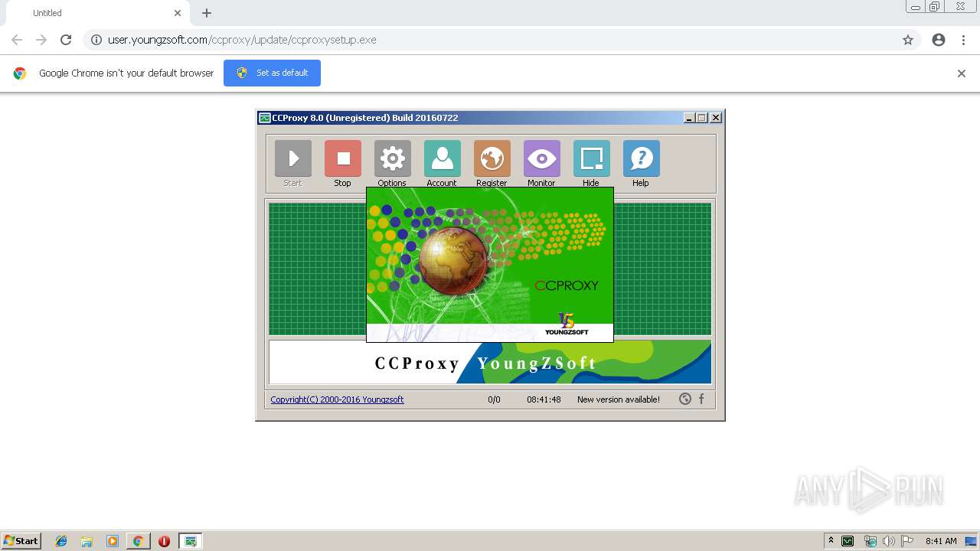
Task: Minimize the CCProxy window
Action: coord(689,118)
